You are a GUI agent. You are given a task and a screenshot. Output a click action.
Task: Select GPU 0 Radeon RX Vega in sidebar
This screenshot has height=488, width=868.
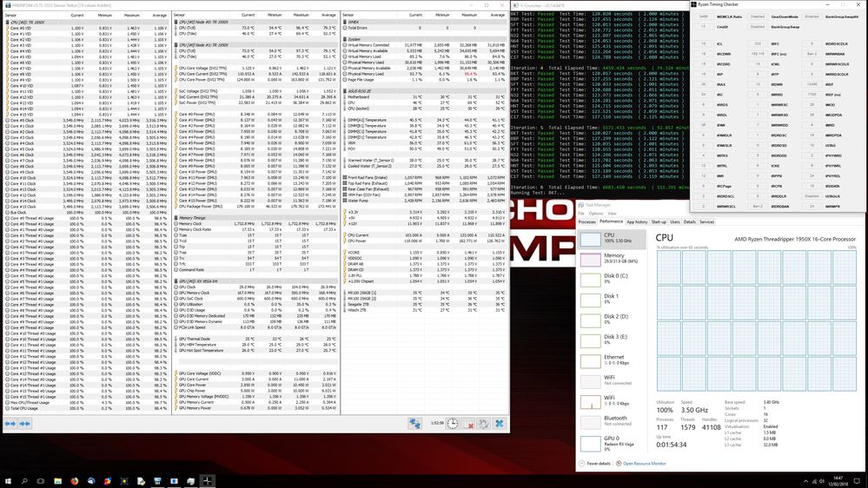[x=612, y=442]
